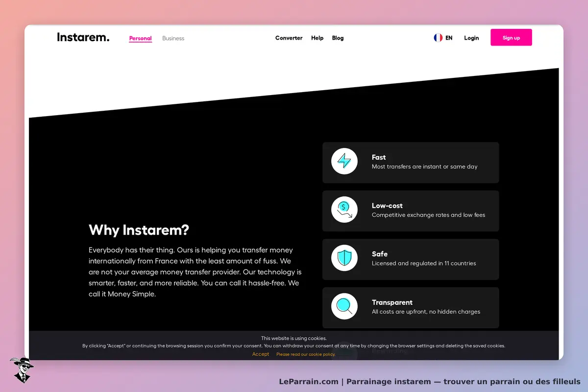Click the Safe shield icon
Image resolution: width=588 pixels, height=392 pixels.
[344, 258]
